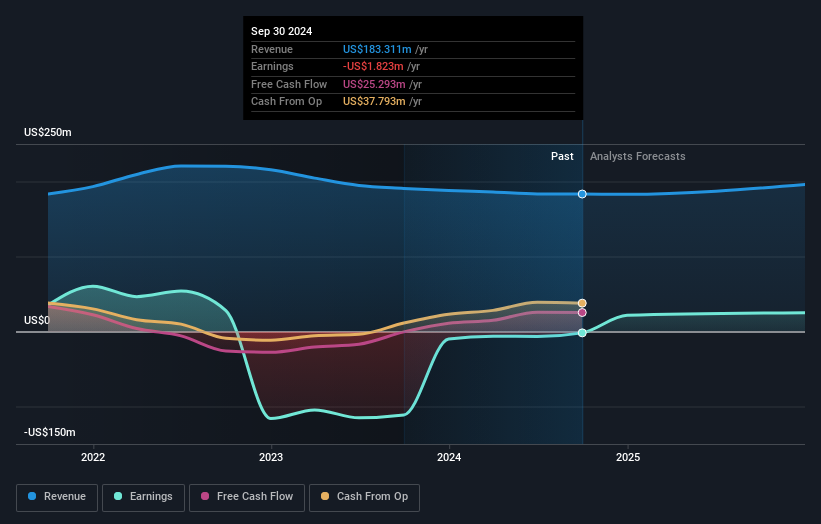Screen dimensions: 821x524
Task: Click the orange Cash From Op data point
Action: tap(582, 303)
